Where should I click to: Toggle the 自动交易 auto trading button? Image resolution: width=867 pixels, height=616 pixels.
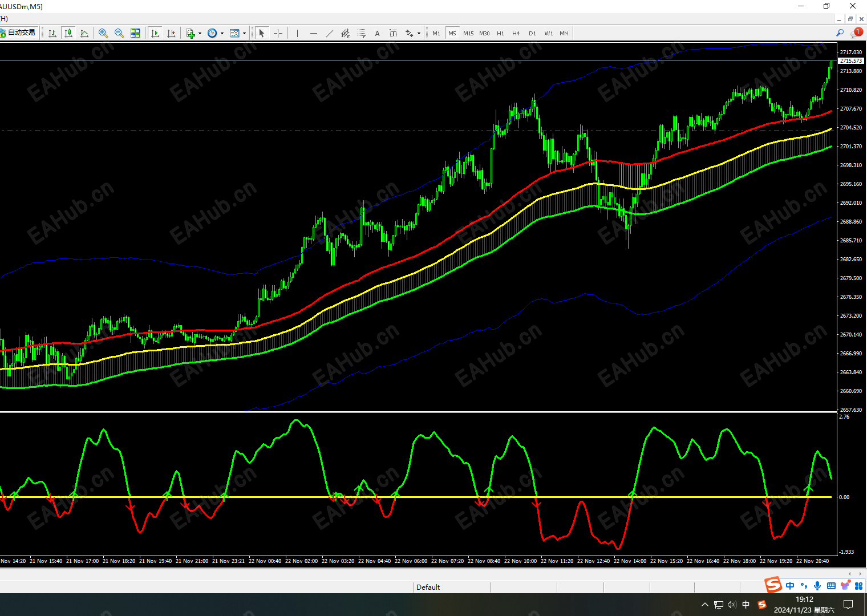18,33
